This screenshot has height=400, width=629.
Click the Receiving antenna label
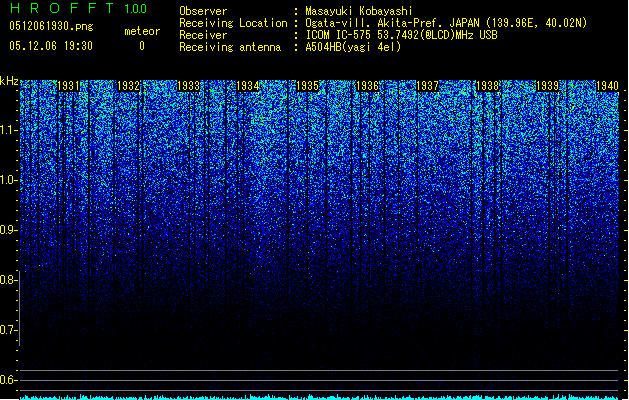230,47
